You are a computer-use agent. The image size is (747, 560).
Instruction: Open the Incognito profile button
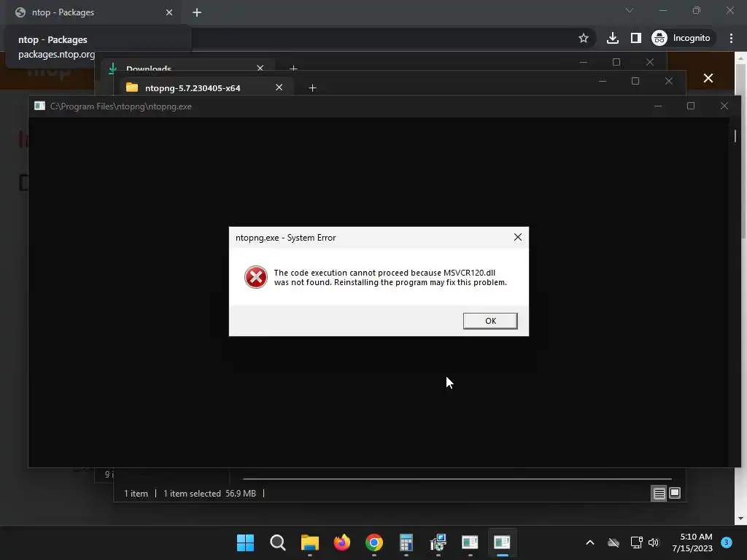pos(682,38)
